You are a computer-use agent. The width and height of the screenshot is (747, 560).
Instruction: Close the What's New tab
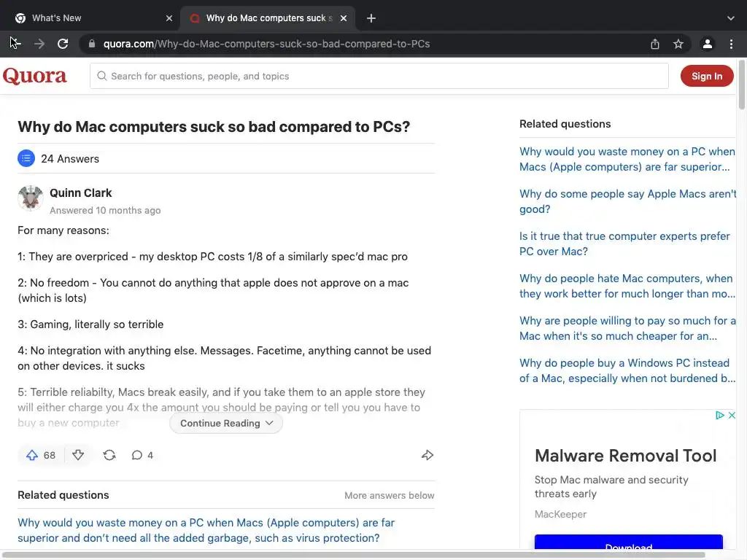(x=169, y=18)
